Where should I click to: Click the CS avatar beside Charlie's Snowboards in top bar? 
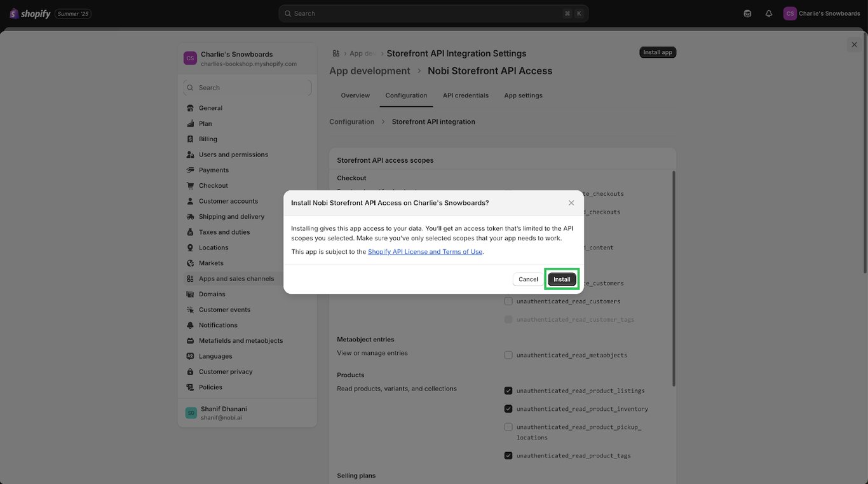[x=790, y=13]
